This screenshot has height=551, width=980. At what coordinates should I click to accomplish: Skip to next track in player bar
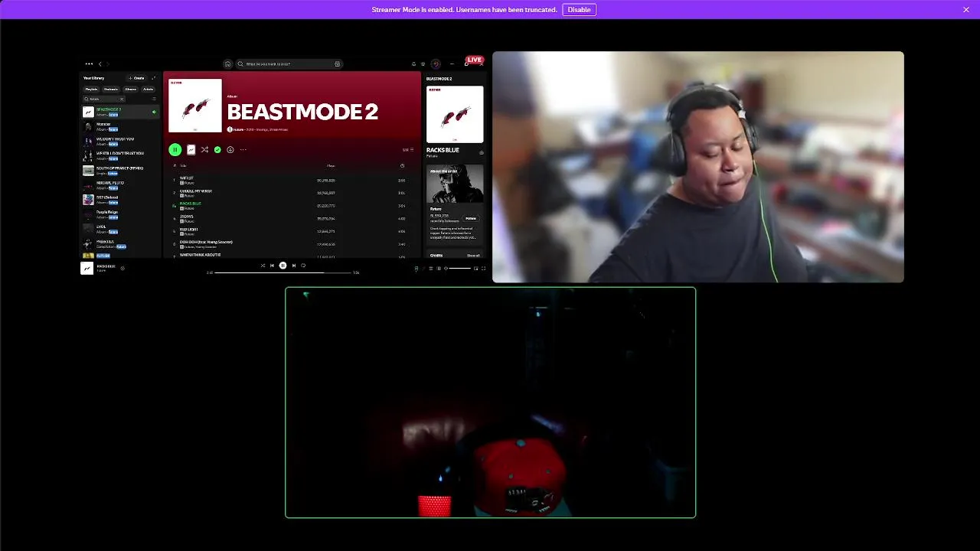pos(293,266)
